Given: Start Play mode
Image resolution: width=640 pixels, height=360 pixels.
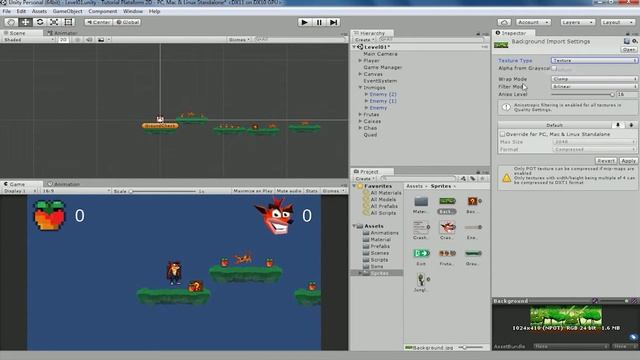Looking at the screenshot, I should pos(304,22).
